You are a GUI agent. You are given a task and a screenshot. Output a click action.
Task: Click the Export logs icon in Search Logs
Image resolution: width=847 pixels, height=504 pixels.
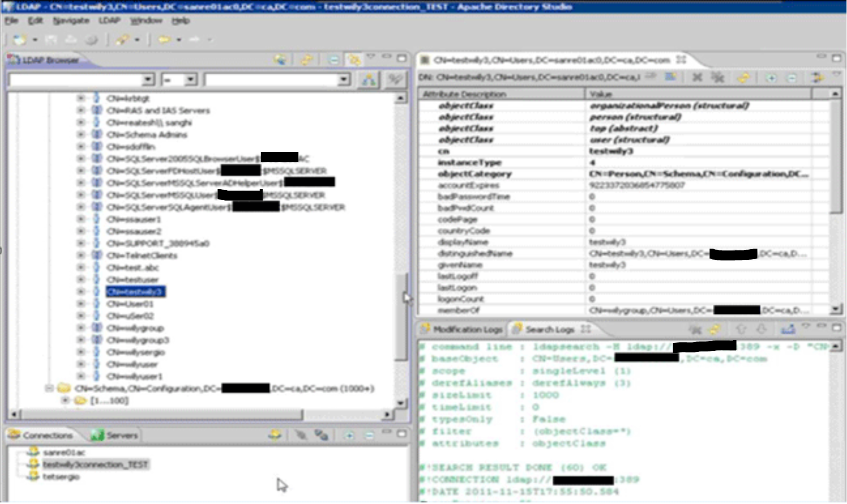click(x=788, y=329)
